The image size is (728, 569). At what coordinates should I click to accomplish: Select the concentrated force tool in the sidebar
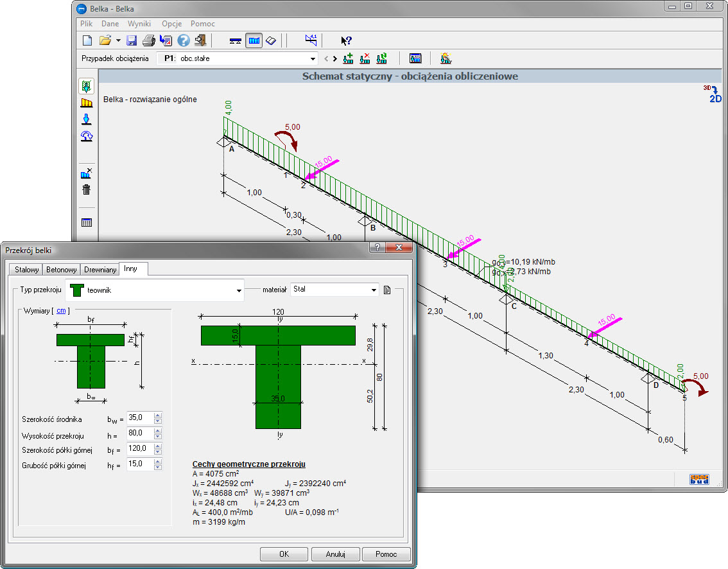(86, 119)
